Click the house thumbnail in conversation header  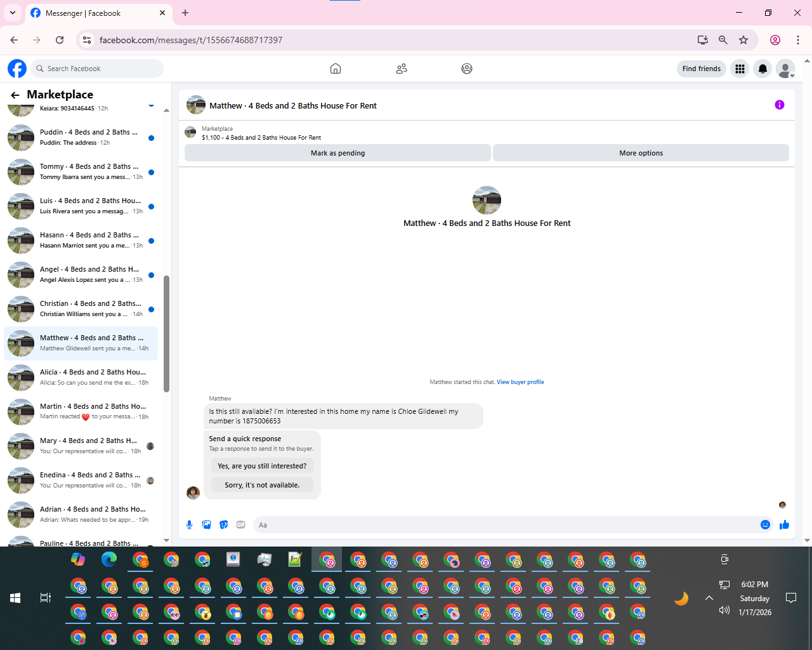(196, 105)
